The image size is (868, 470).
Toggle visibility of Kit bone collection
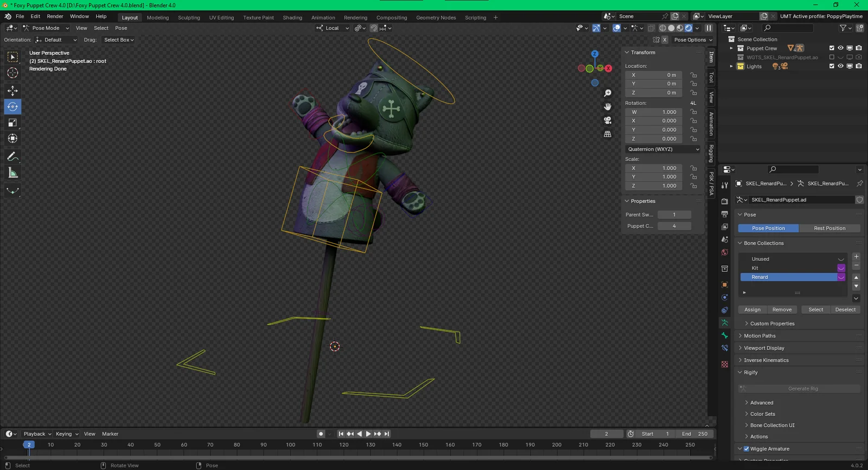(x=841, y=268)
